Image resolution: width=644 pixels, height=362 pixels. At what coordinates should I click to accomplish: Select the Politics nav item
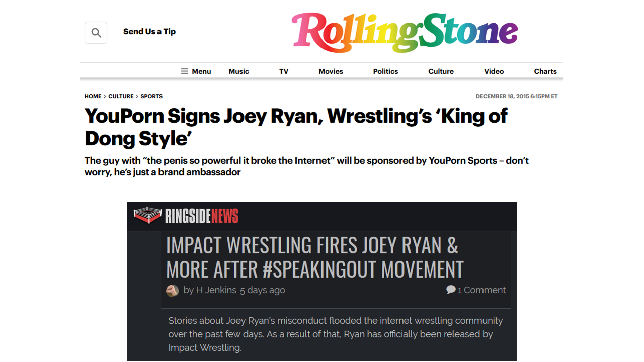coord(385,71)
